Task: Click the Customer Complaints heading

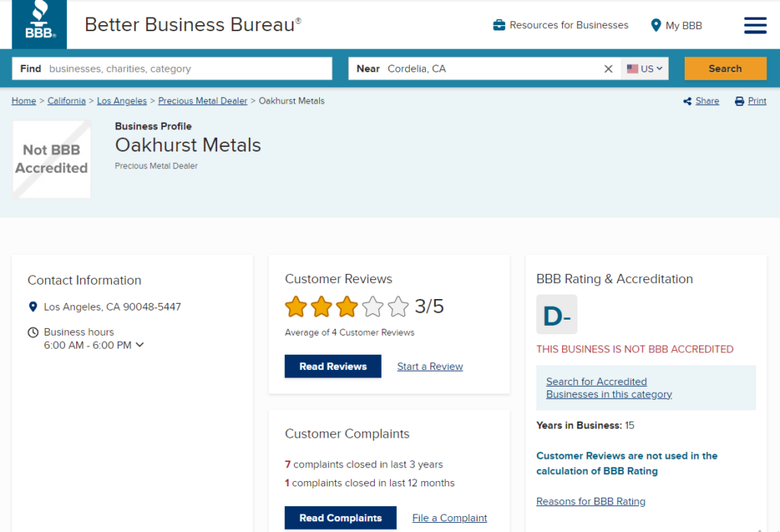Action: tap(347, 434)
